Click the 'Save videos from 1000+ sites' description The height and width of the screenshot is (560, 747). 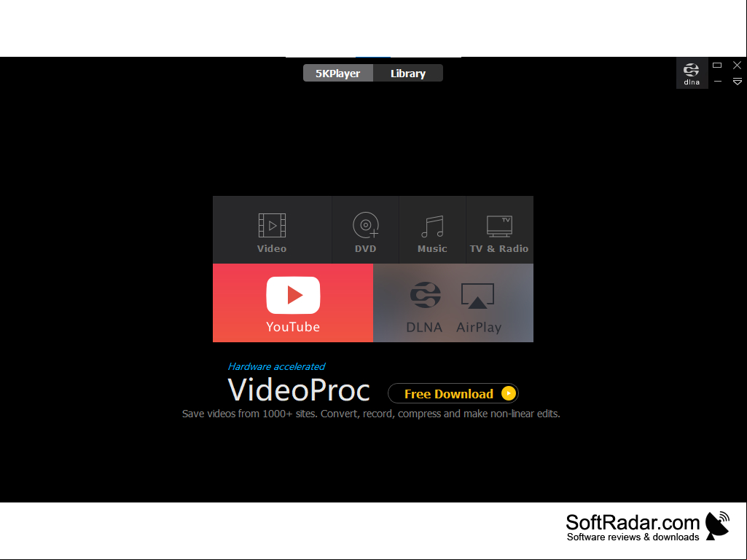[371, 414]
